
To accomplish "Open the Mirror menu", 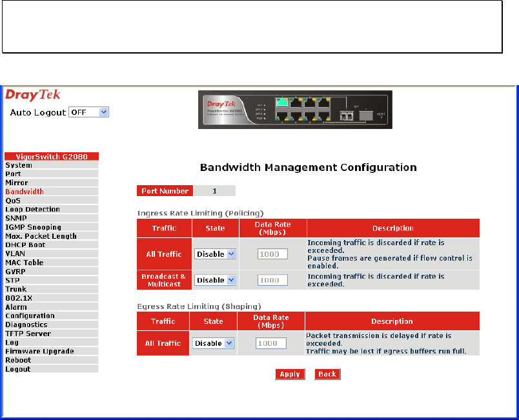I will pos(51,183).
